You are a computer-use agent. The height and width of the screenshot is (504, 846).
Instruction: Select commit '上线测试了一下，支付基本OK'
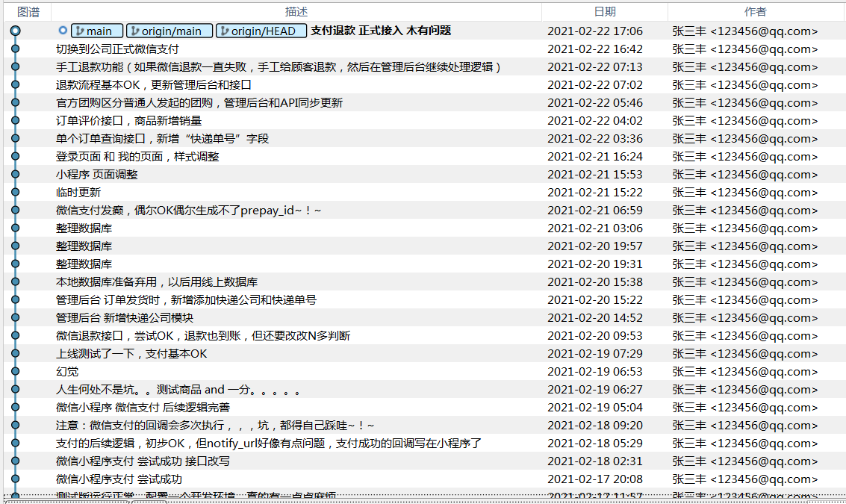click(131, 354)
